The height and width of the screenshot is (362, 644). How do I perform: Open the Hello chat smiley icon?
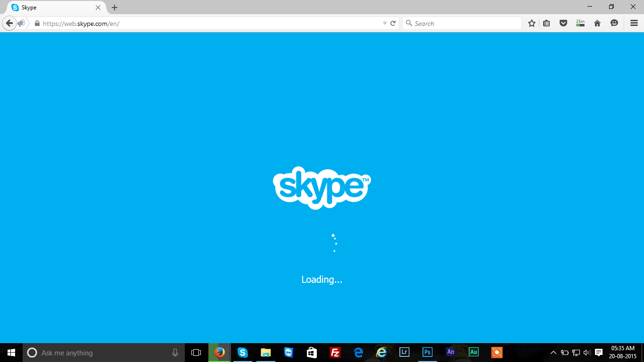coord(614,23)
